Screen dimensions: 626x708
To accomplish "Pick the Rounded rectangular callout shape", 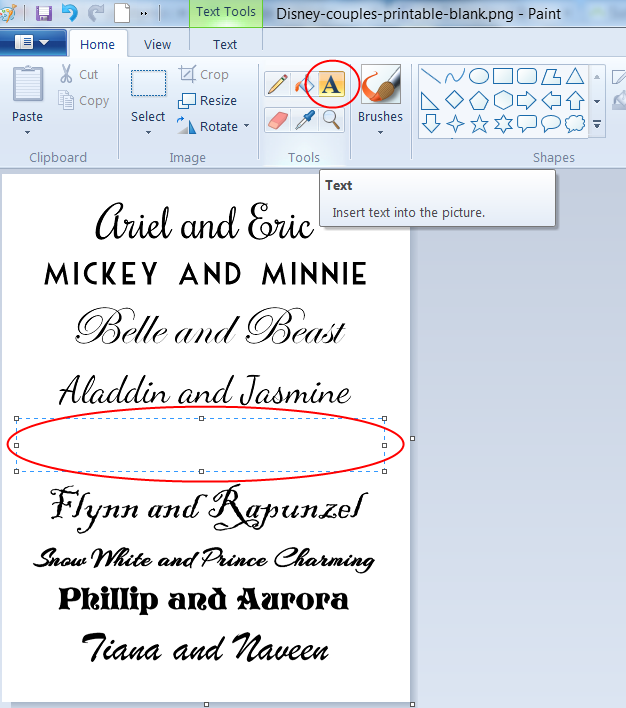I will pyautogui.click(x=527, y=123).
